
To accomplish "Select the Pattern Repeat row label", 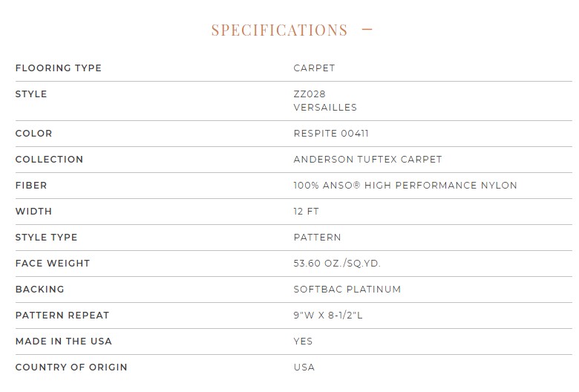I will tap(62, 315).
